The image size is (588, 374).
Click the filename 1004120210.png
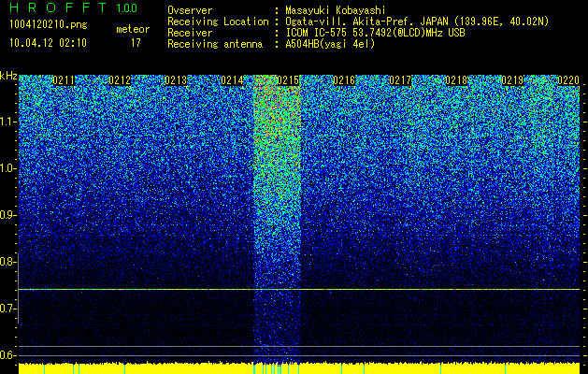(x=49, y=25)
